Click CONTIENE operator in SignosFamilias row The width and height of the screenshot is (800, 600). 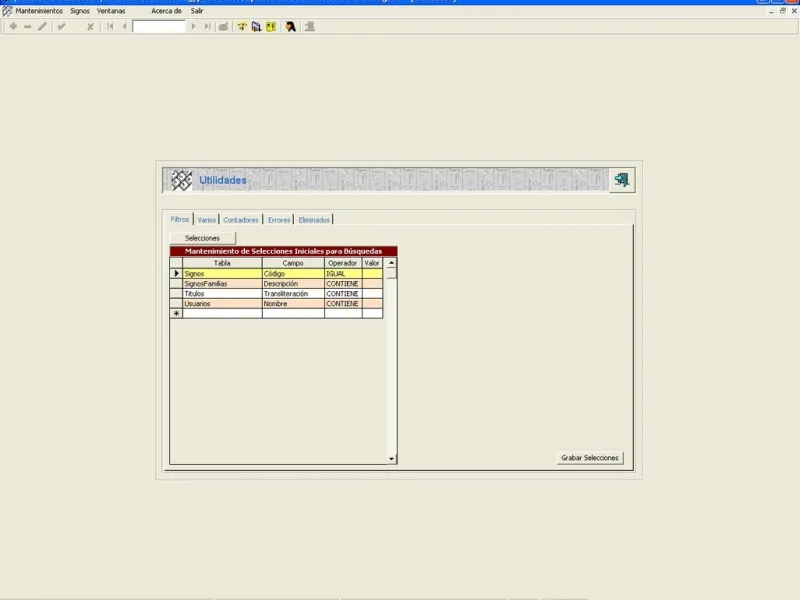click(343, 284)
